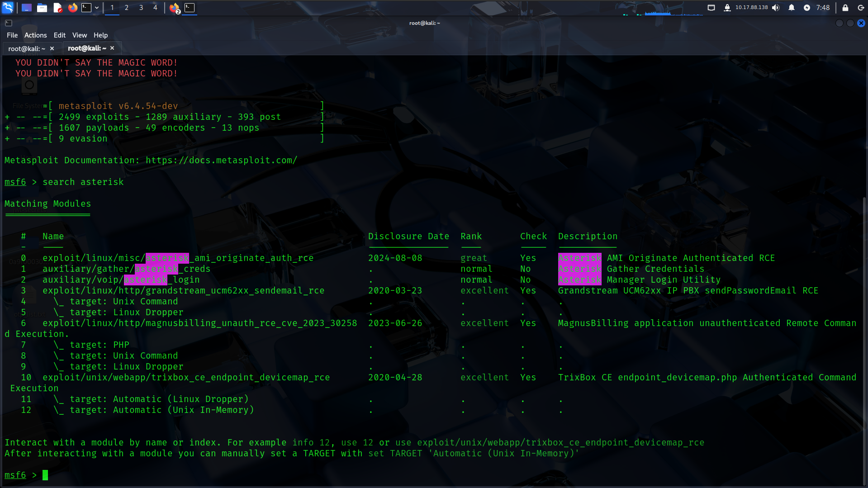Open the Kali applications menu
Screen dimensions: 868x488
[8, 8]
